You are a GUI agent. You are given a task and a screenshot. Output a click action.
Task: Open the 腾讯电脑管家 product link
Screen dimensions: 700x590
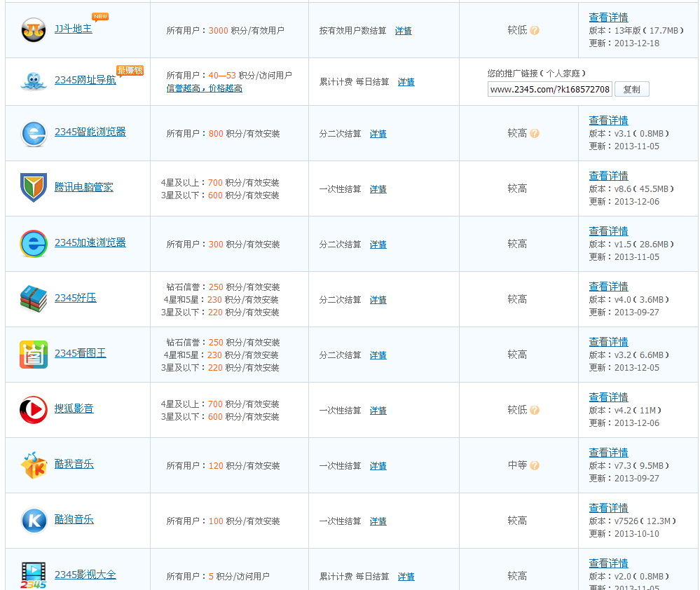tap(84, 187)
